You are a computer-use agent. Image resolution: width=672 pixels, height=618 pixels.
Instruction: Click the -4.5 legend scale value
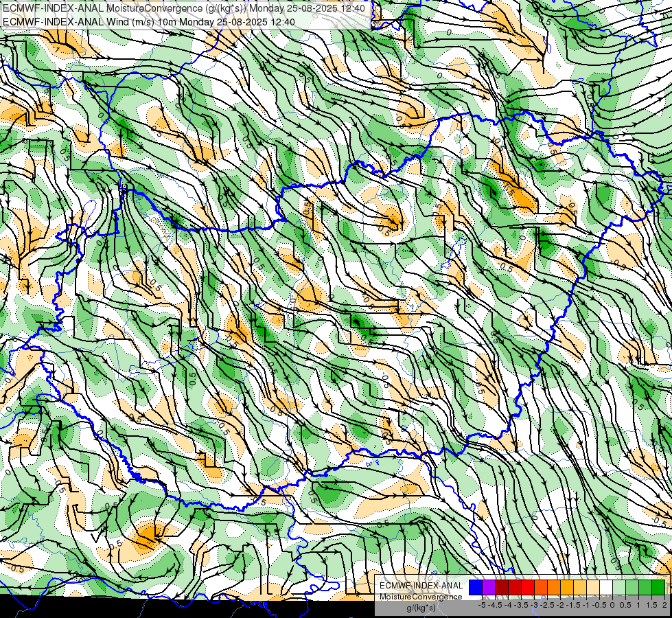tap(495, 605)
